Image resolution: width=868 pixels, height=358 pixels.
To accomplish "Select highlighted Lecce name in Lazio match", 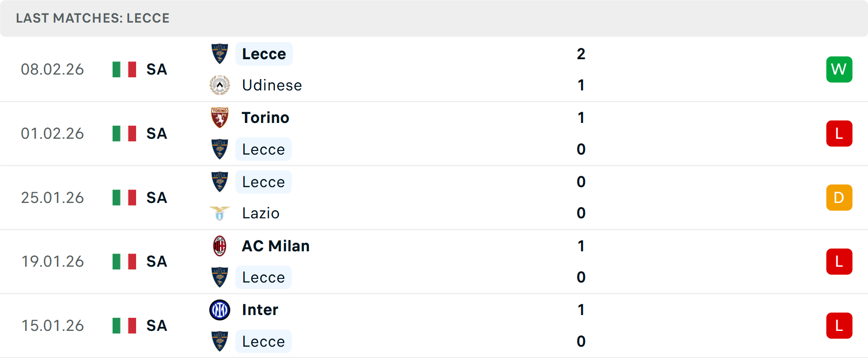I will 264,182.
